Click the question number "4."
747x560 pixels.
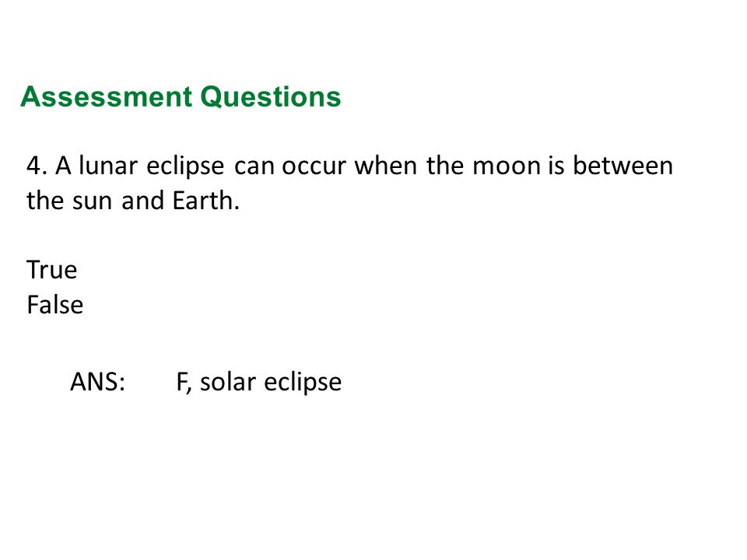pos(37,166)
